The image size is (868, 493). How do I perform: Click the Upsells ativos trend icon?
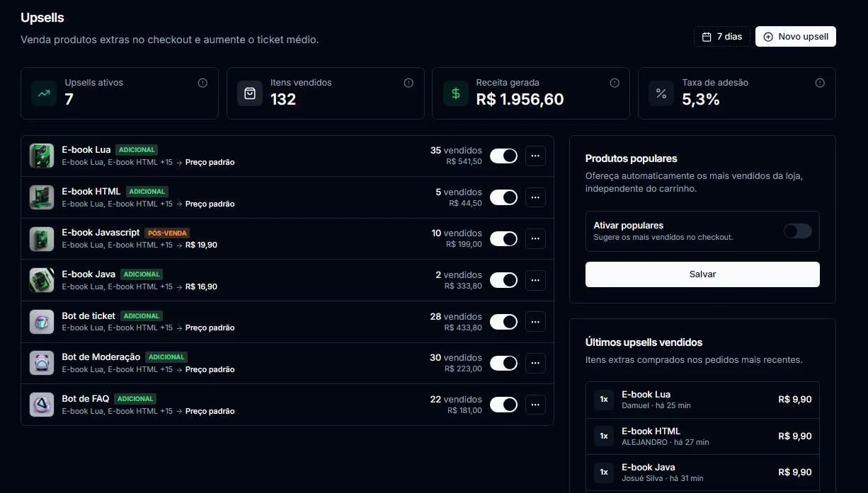(x=44, y=93)
